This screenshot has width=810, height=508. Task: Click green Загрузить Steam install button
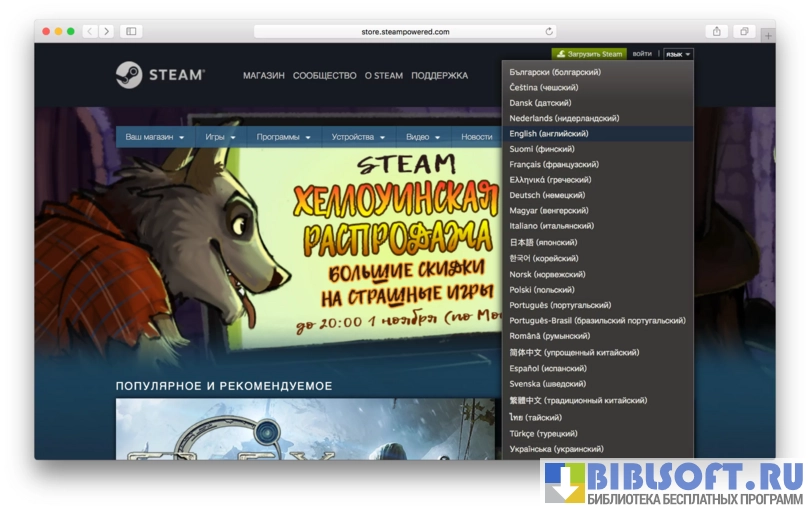pyautogui.click(x=589, y=54)
